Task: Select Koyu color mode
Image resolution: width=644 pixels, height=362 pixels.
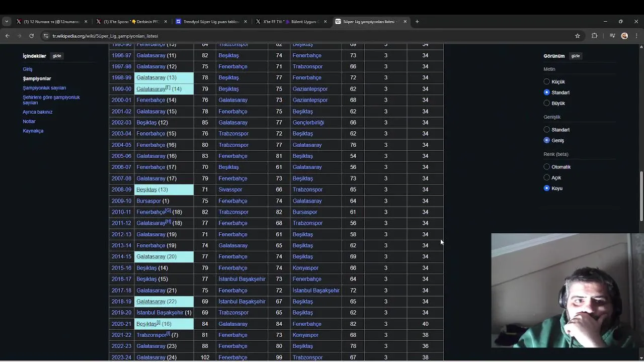Action: [547, 188]
